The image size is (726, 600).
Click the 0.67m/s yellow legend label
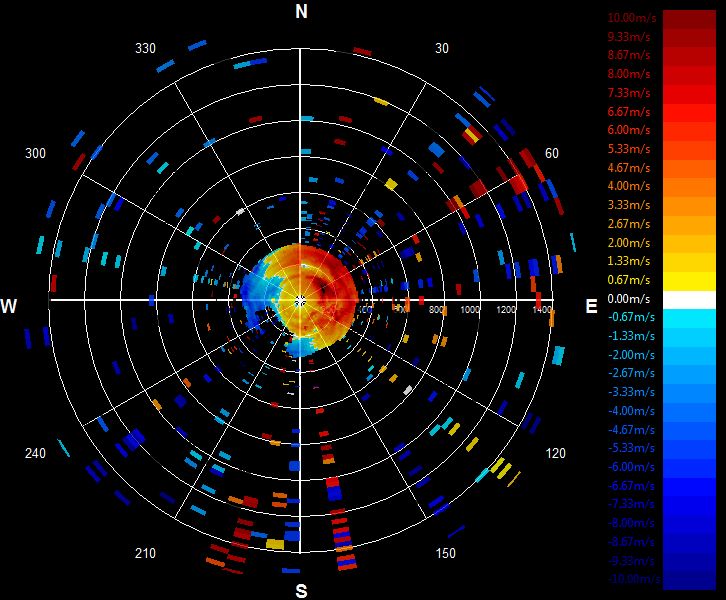coord(629,280)
